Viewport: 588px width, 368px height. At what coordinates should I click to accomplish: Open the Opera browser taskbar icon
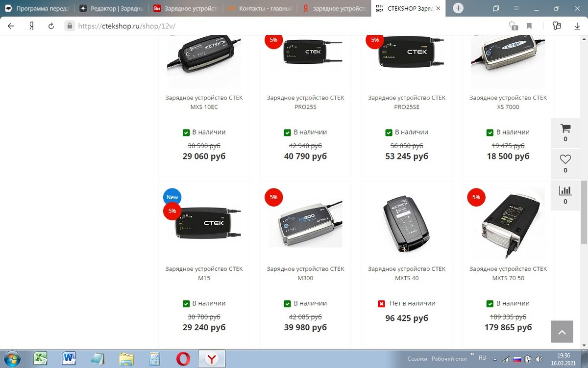(x=183, y=359)
